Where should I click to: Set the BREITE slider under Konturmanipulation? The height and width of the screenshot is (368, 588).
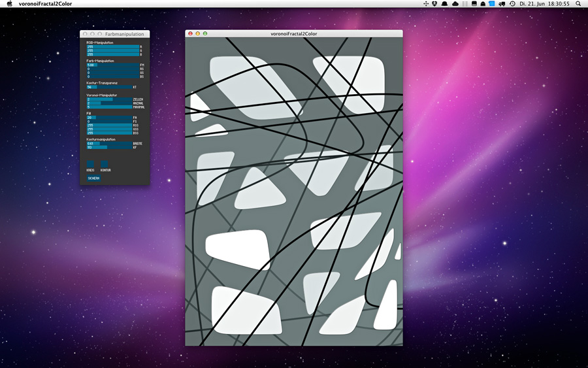(109, 143)
